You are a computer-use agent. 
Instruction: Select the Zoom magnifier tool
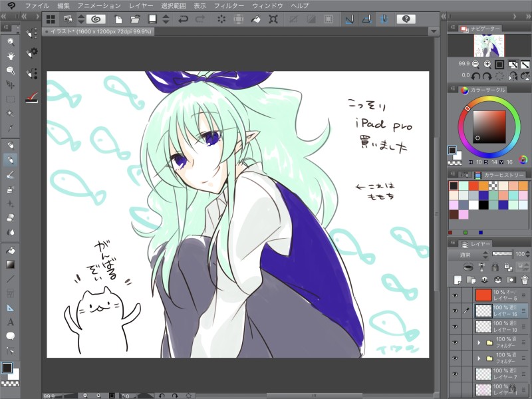pyautogui.click(x=11, y=42)
